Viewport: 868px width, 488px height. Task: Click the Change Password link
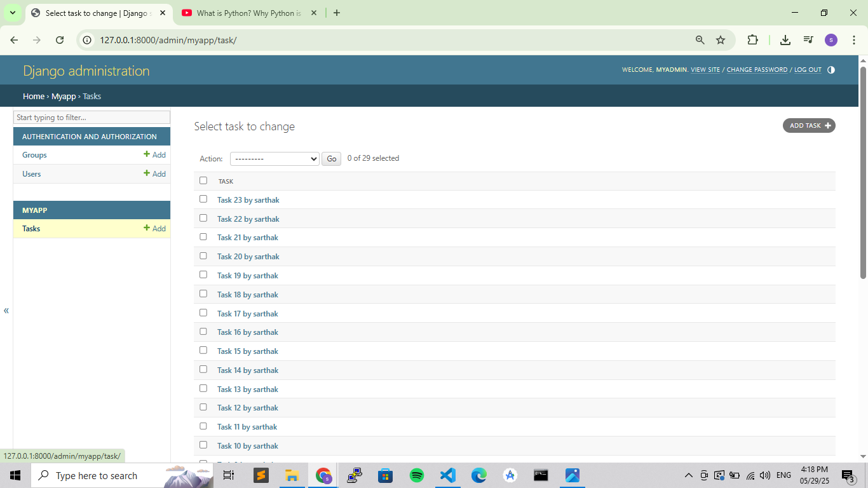pos(757,70)
